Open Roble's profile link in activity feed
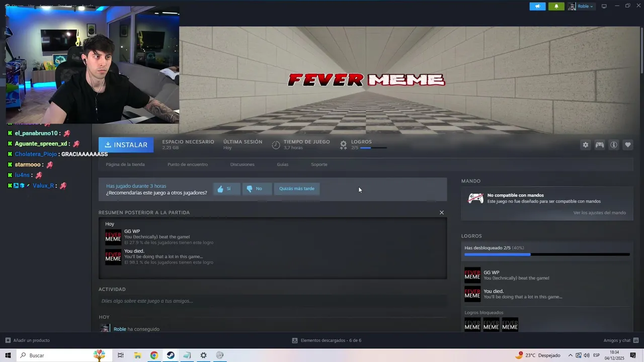Image resolution: width=644 pixels, height=362 pixels. (120, 329)
